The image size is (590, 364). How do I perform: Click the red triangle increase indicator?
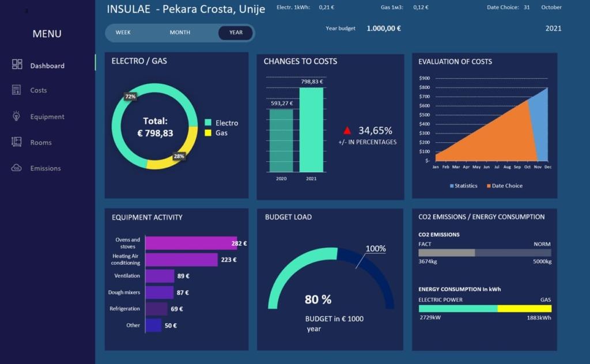click(x=347, y=131)
